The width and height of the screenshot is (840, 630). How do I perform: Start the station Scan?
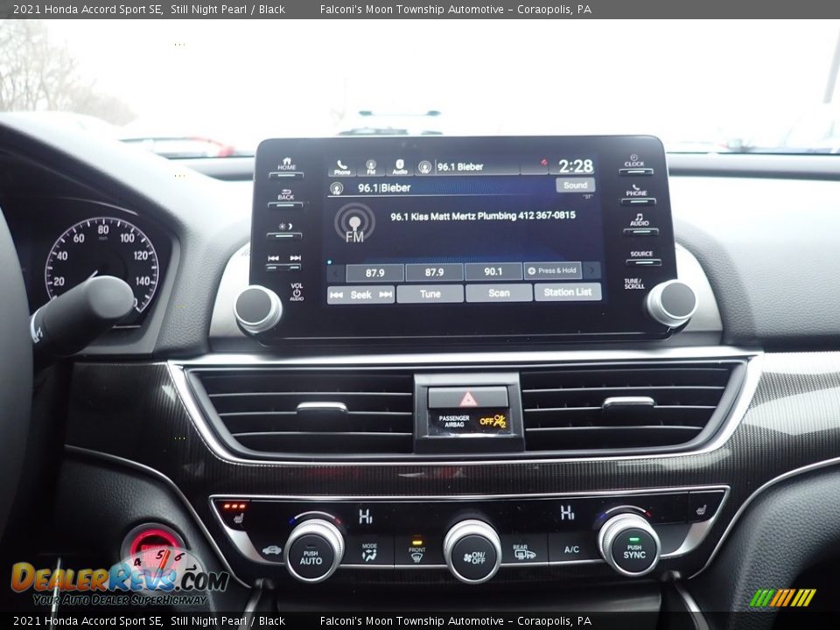coord(499,292)
